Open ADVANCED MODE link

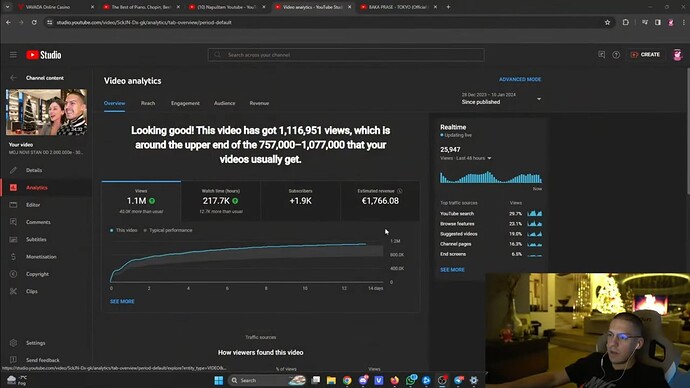point(520,79)
